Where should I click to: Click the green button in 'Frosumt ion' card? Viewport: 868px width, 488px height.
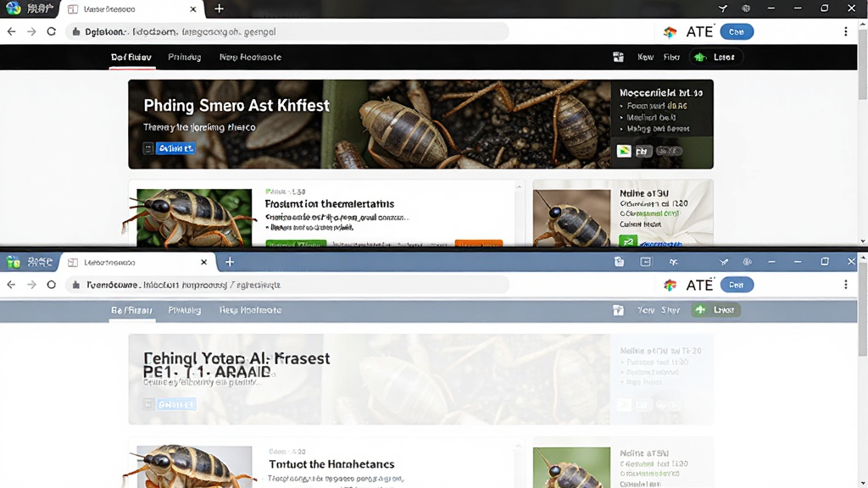click(296, 243)
